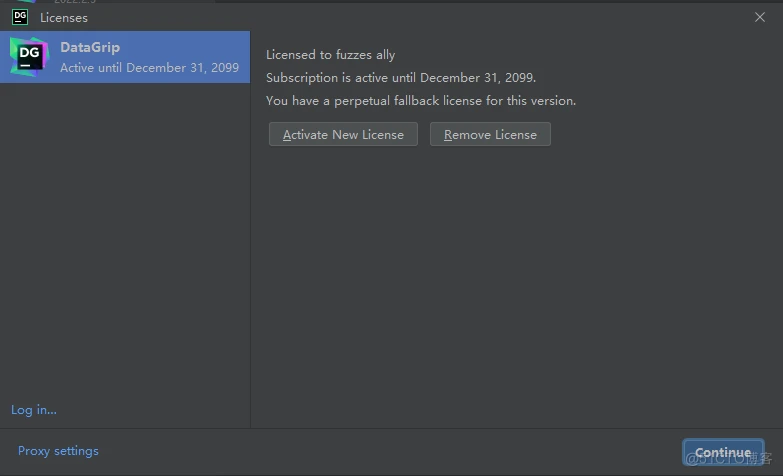Close the Licenses dialog

[760, 17]
